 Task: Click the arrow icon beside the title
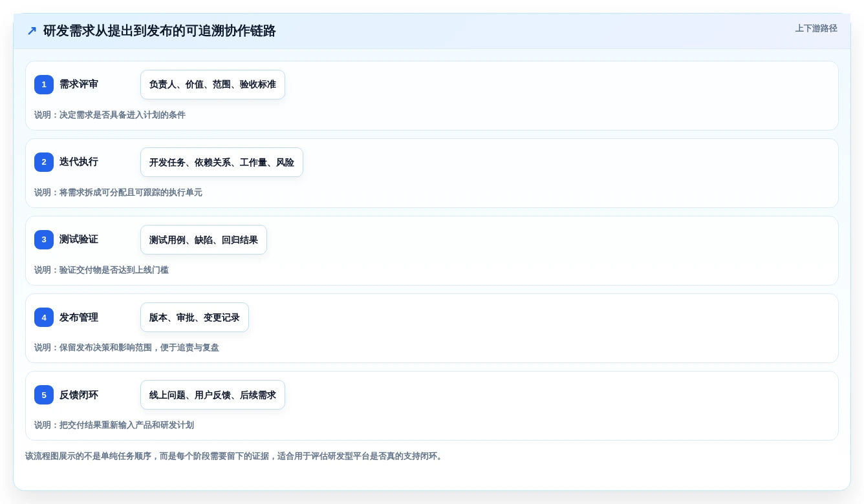coord(32,31)
